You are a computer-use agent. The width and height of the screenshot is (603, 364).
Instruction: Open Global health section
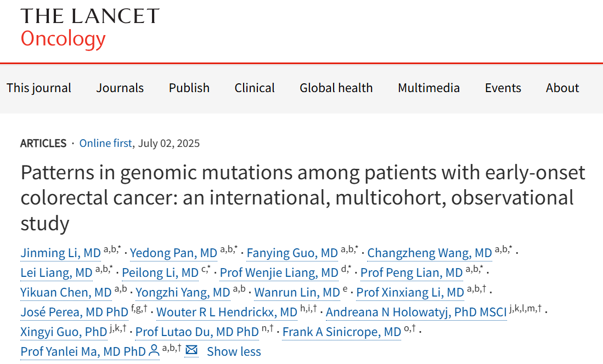336,88
